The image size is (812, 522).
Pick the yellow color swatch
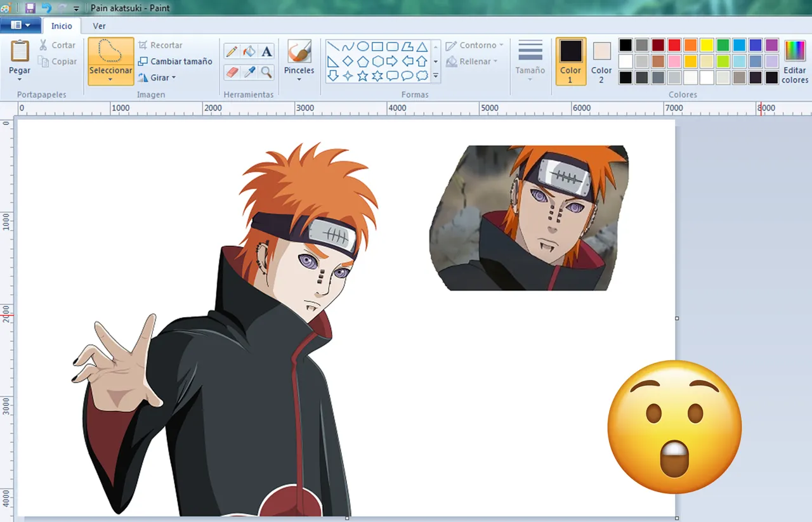click(707, 45)
